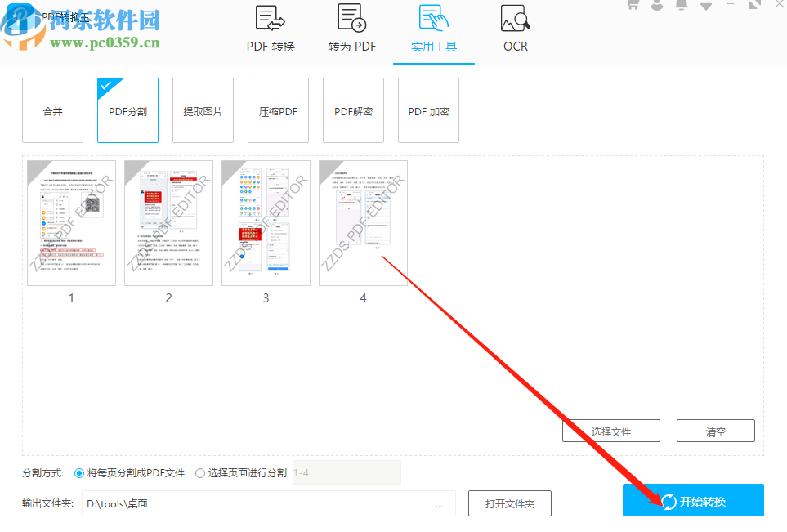Click the refresh icon on 开始转换
Screen dimensions: 787x532
click(x=669, y=502)
